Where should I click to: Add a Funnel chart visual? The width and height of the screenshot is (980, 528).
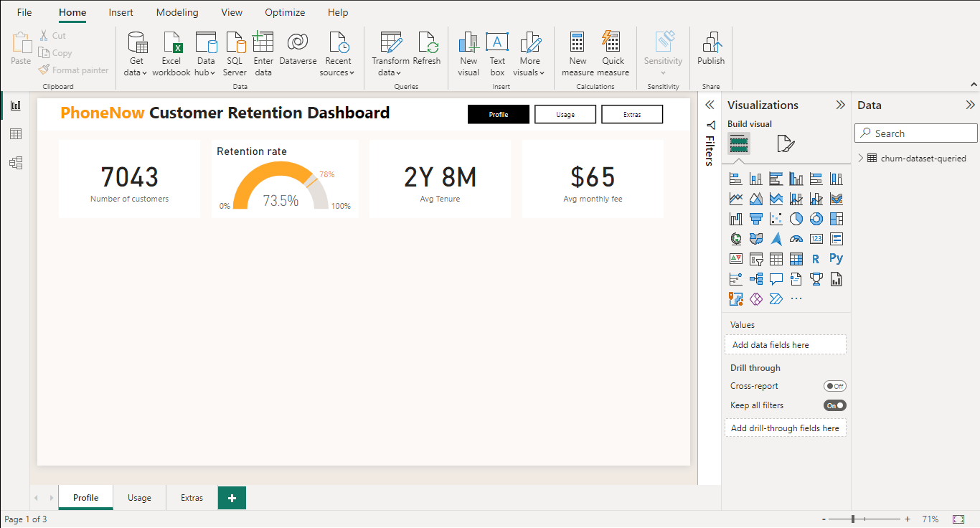coord(756,219)
